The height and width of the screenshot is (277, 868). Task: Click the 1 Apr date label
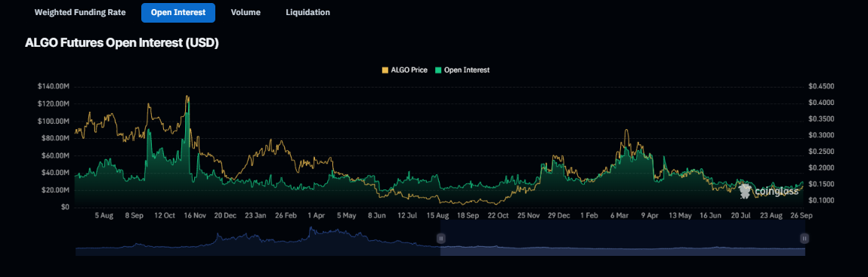coord(316,216)
